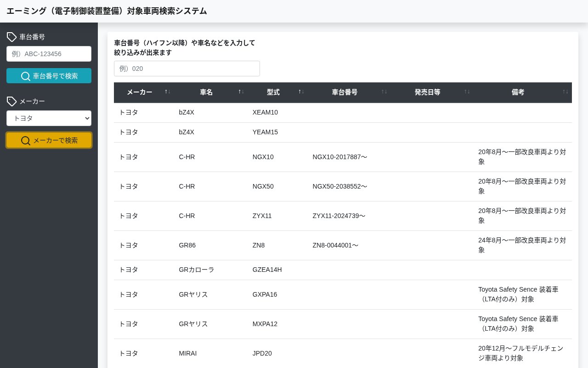Screen dimensions: 588x368
Task: Sort by the 備考 column header
Action: click(523, 92)
